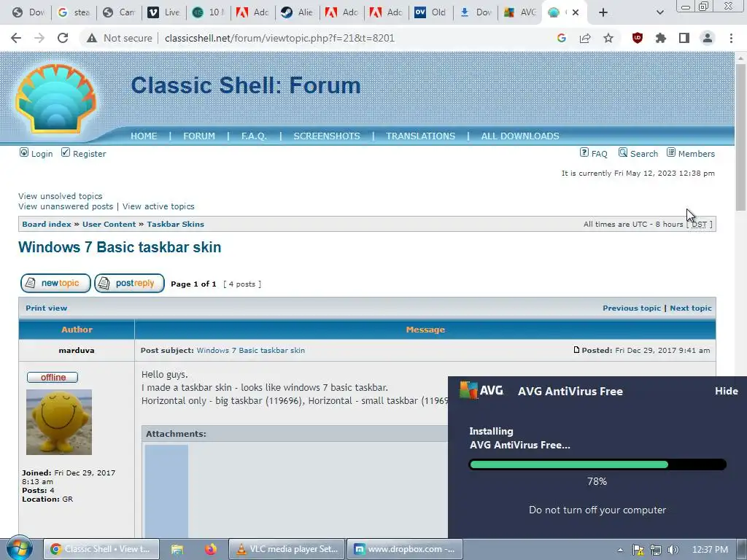Screen dimensions: 747x560
Task: Click the post subject link
Action: click(x=251, y=351)
